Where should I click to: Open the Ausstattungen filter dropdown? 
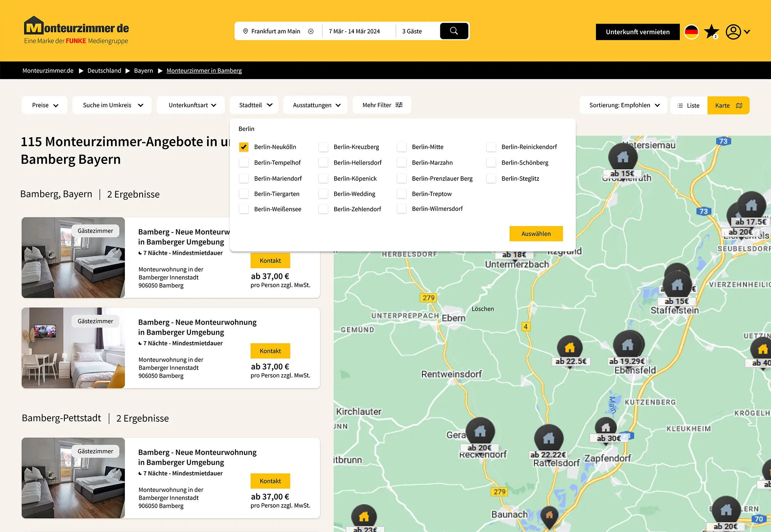(x=316, y=105)
